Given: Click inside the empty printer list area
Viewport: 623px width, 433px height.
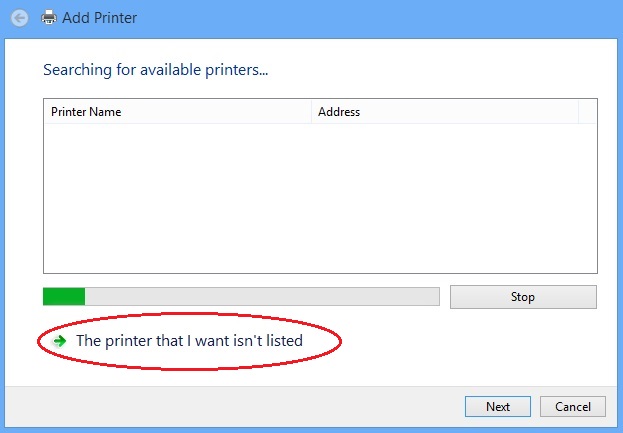Looking at the screenshot, I should [320, 198].
